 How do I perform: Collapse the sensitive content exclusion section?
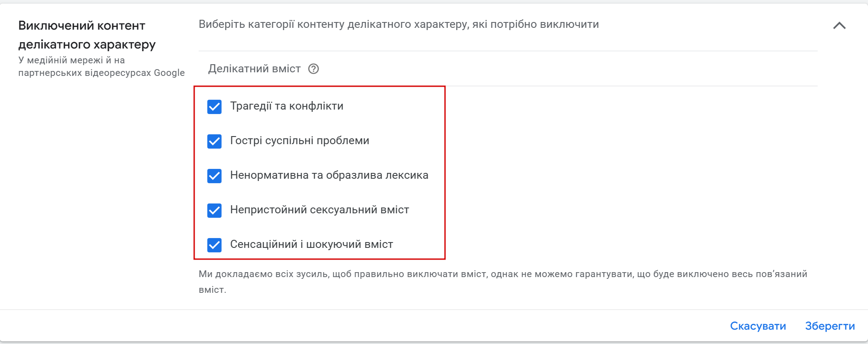(839, 26)
